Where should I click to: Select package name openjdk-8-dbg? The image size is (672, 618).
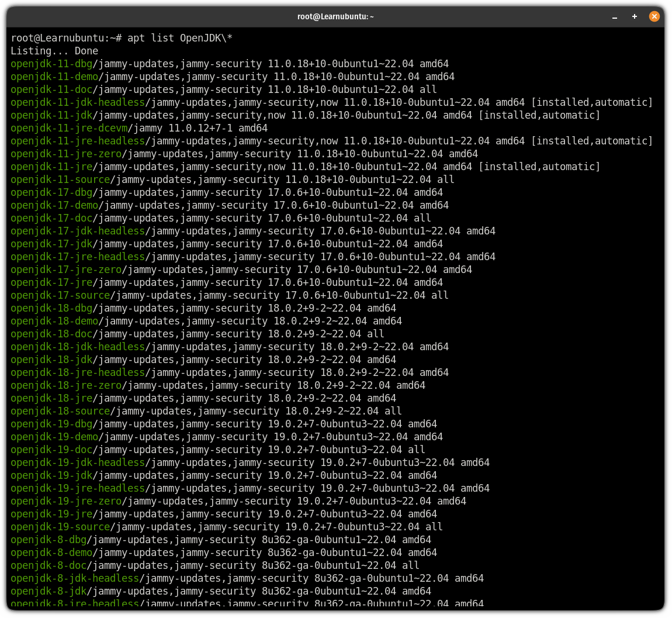tap(49, 540)
